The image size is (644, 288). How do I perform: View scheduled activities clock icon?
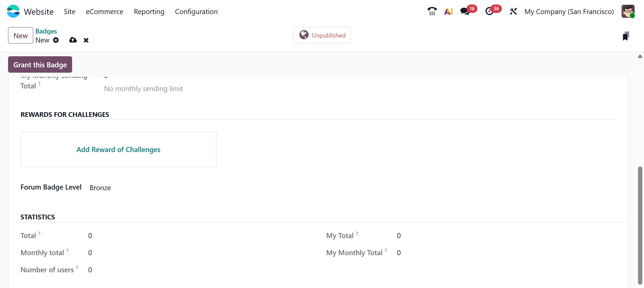[489, 11]
